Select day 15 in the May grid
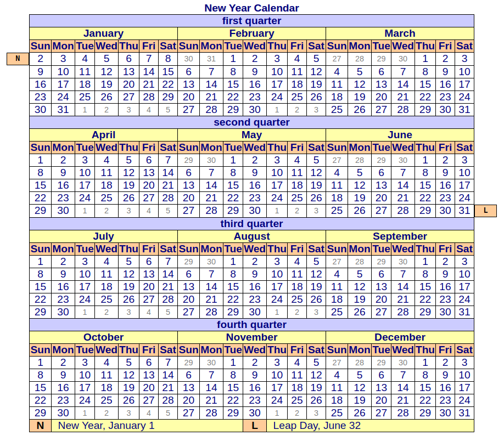The height and width of the screenshot is (441, 504). (233, 185)
